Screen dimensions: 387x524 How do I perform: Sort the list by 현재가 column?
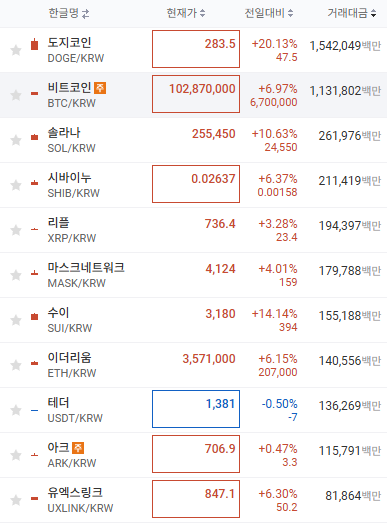point(186,13)
